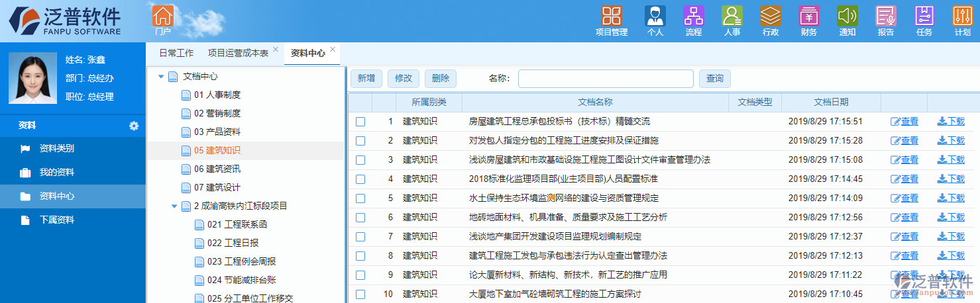Viewport: 980px width, 303px height.
Task: Open 下属资料 in the sidebar
Action: coord(57,220)
